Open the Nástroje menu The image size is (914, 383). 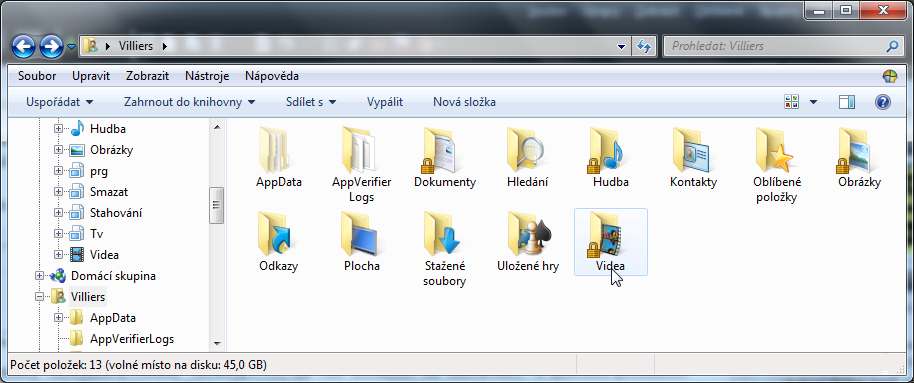207,76
